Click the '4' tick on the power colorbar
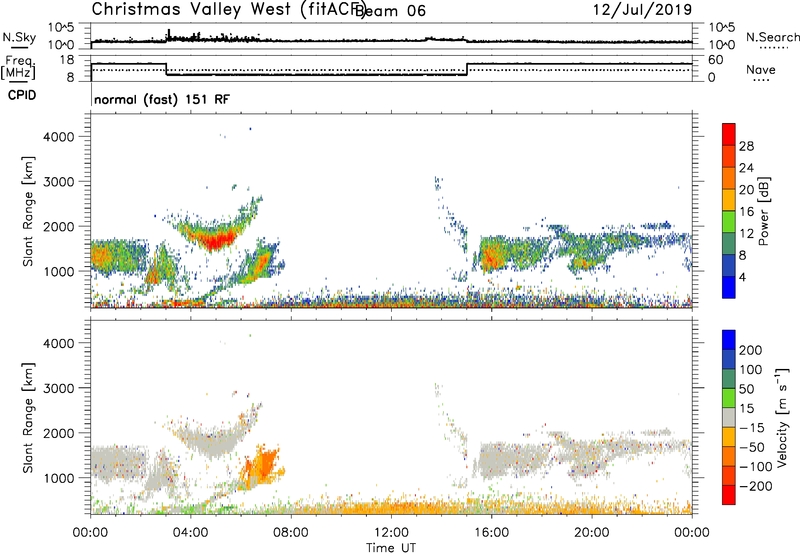Image resolution: width=800 pixels, height=554 pixels. [x=742, y=277]
